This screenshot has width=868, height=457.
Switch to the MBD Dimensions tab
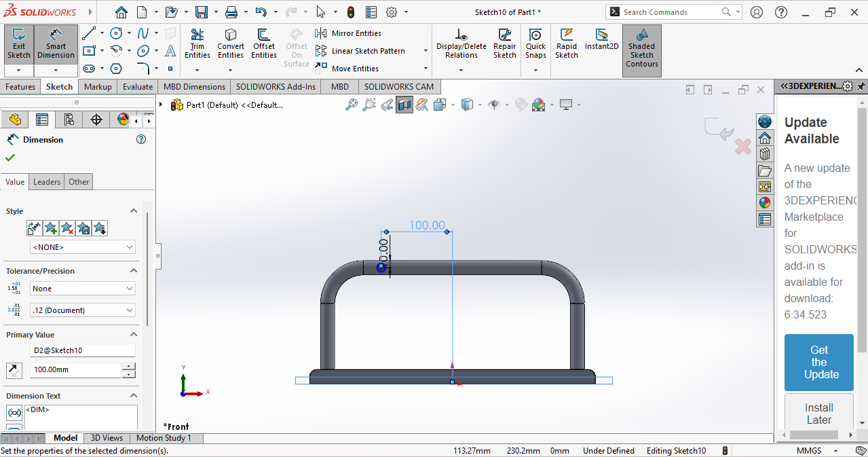pos(194,87)
